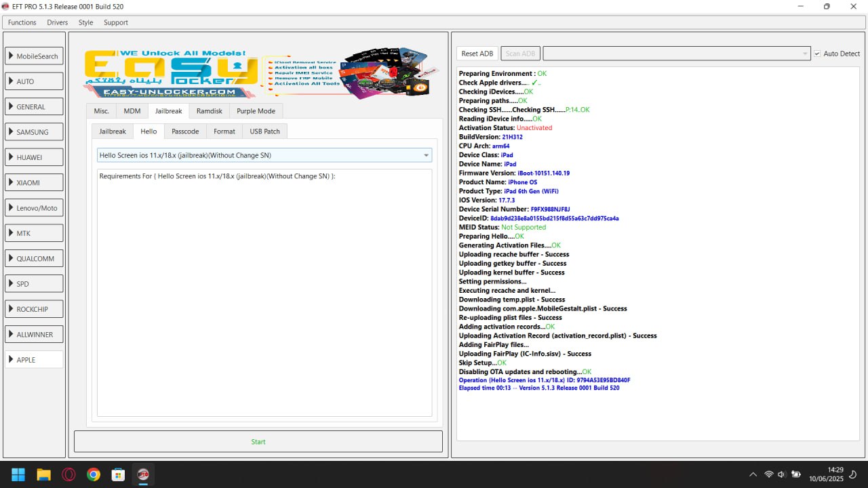The image size is (868, 488).
Task: Open Google Chrome from the taskbar
Action: (x=94, y=474)
